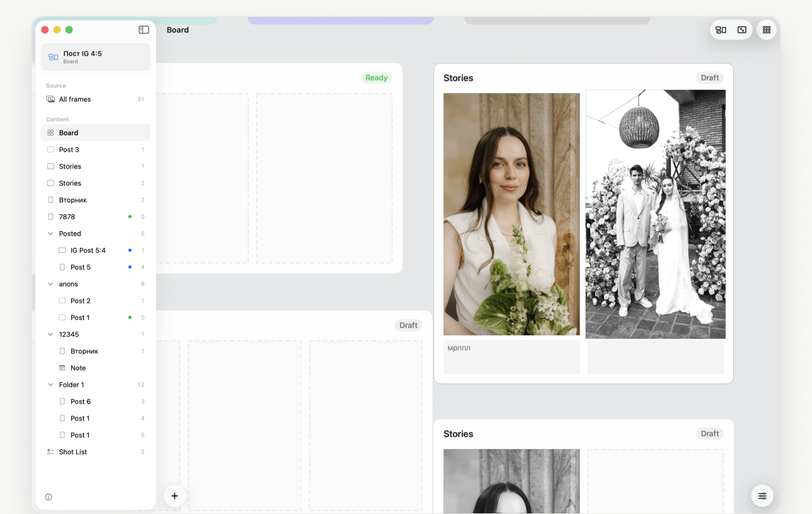Viewport: 812px width, 514px height.
Task: Click the count 31 next to All frames
Action: click(141, 99)
